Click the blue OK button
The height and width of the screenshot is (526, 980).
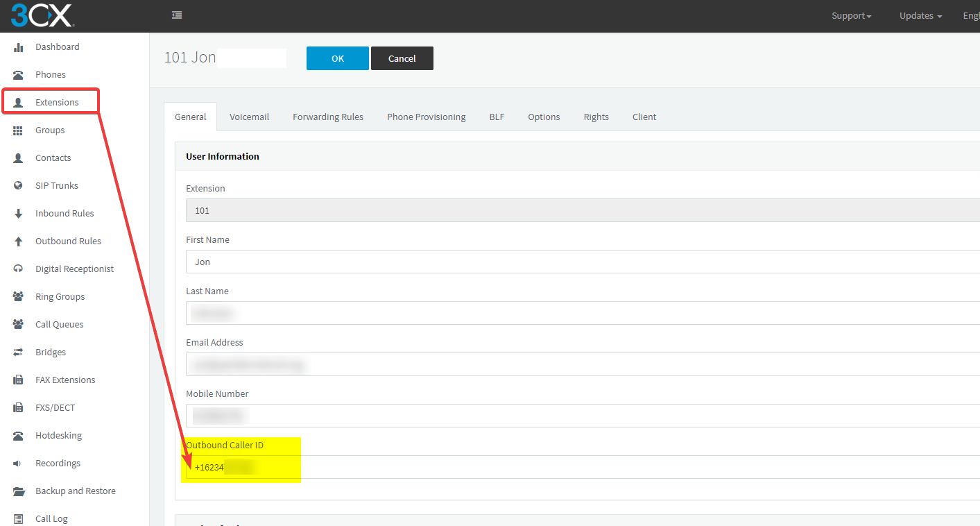pyautogui.click(x=338, y=58)
